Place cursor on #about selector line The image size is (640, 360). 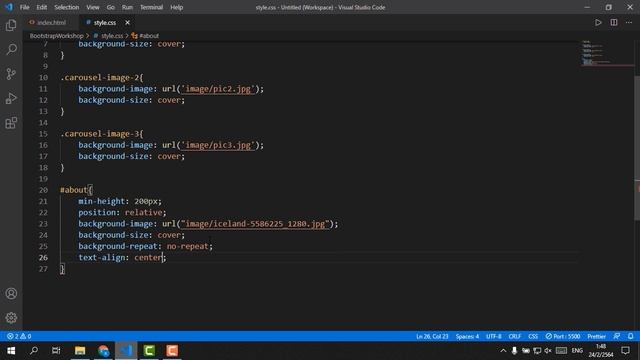pos(77,190)
